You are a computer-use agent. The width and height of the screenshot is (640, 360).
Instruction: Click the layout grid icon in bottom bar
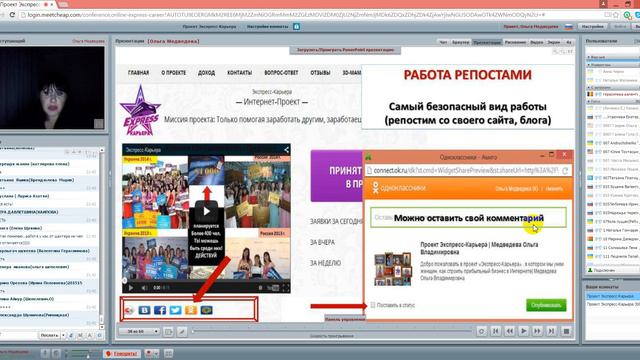click(169, 353)
